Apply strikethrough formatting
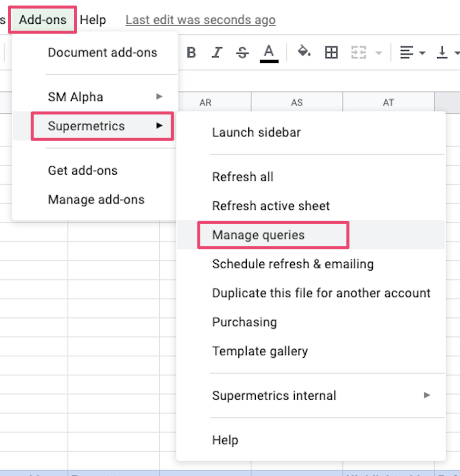This screenshot has height=476, width=460. click(242, 52)
